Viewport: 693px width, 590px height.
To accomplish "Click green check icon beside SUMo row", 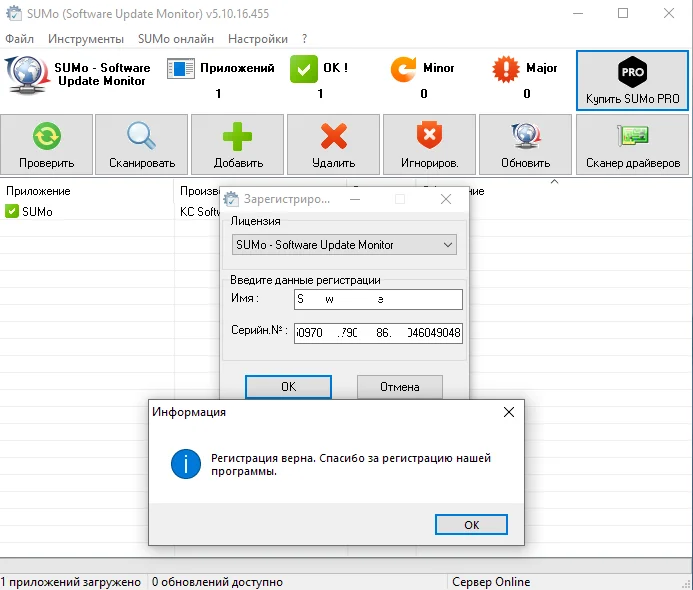I will (11, 211).
